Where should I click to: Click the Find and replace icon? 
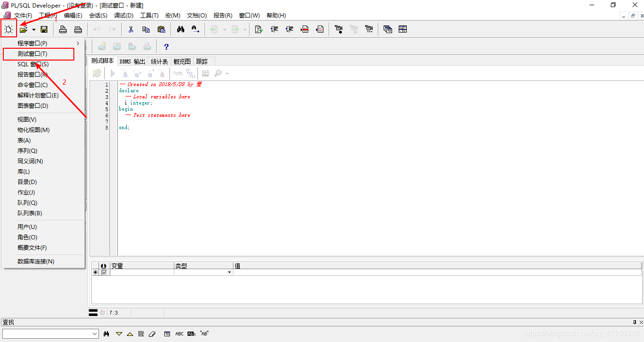pos(196,29)
